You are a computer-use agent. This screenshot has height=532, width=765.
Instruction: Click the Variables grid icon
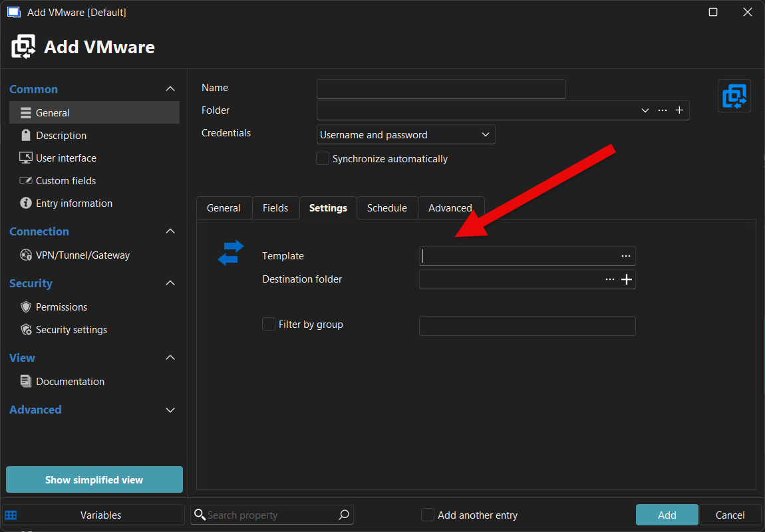(11, 515)
